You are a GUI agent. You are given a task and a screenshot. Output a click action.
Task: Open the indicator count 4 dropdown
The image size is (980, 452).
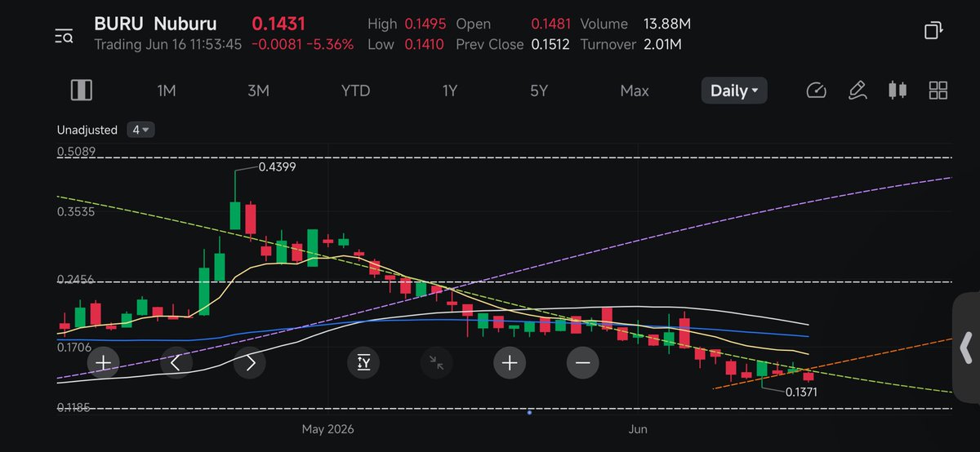[x=140, y=130]
